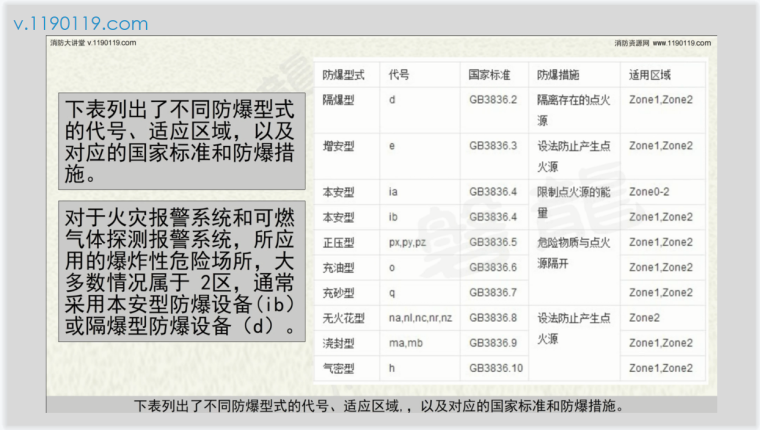Click the na,nl,nc,nr,nz code cell
Screen dimensions: 760x430
click(x=420, y=318)
